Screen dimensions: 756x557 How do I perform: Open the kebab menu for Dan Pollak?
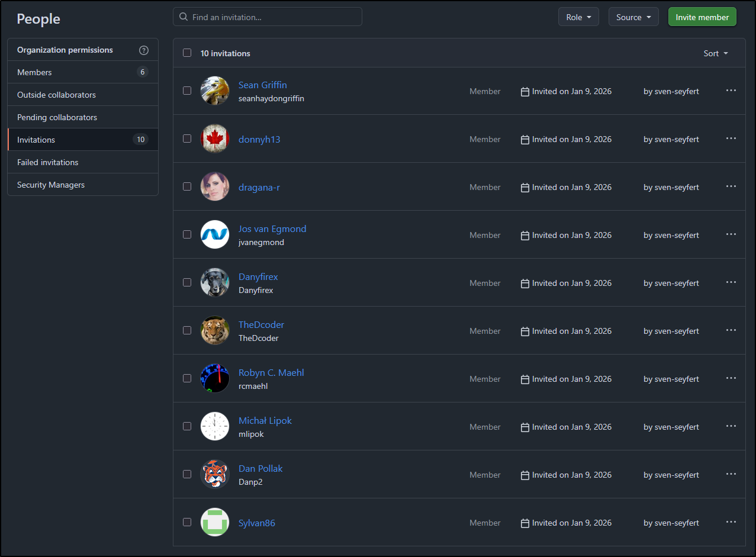731,474
